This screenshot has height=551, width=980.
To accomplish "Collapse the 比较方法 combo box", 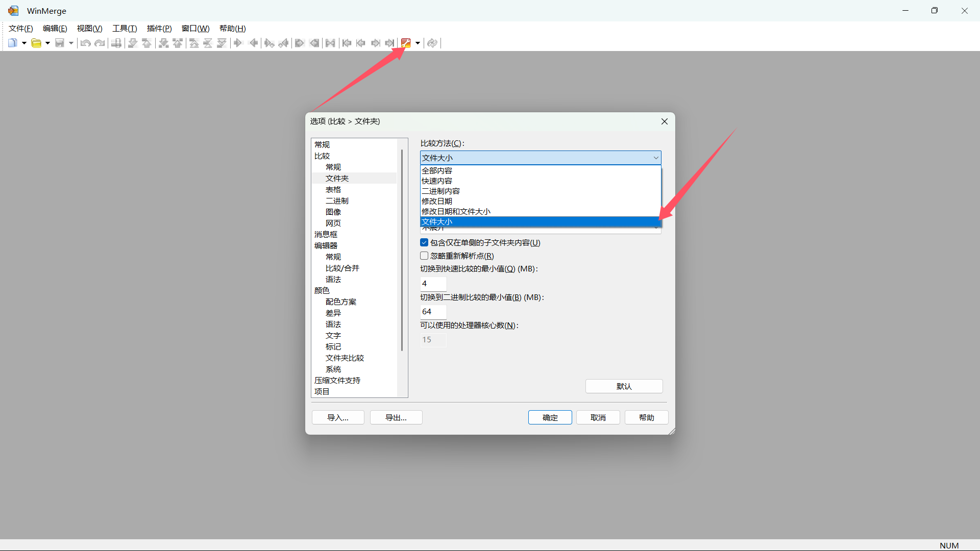I will tap(541, 158).
